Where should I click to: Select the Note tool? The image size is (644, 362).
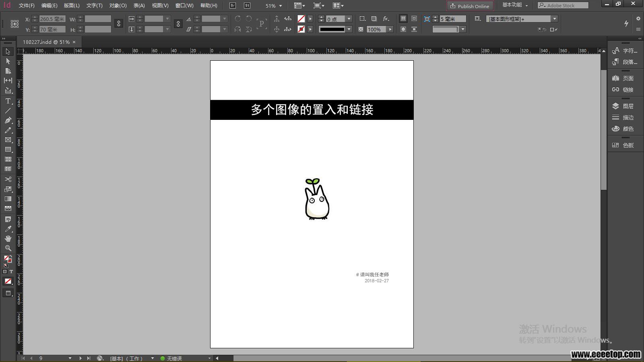(8, 219)
